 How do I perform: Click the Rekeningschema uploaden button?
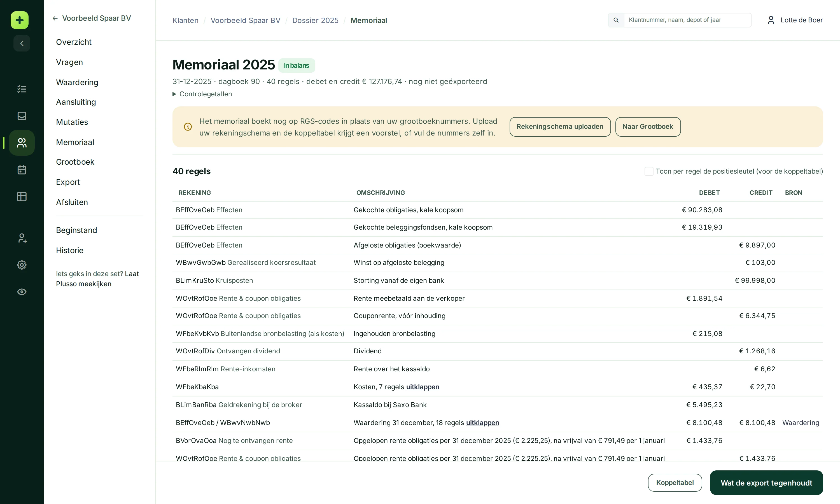coord(560,127)
